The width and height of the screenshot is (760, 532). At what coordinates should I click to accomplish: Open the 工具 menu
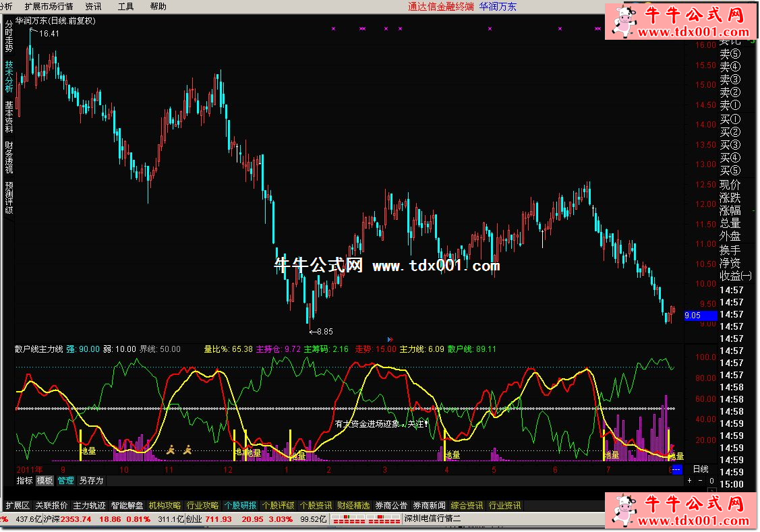pos(125,6)
